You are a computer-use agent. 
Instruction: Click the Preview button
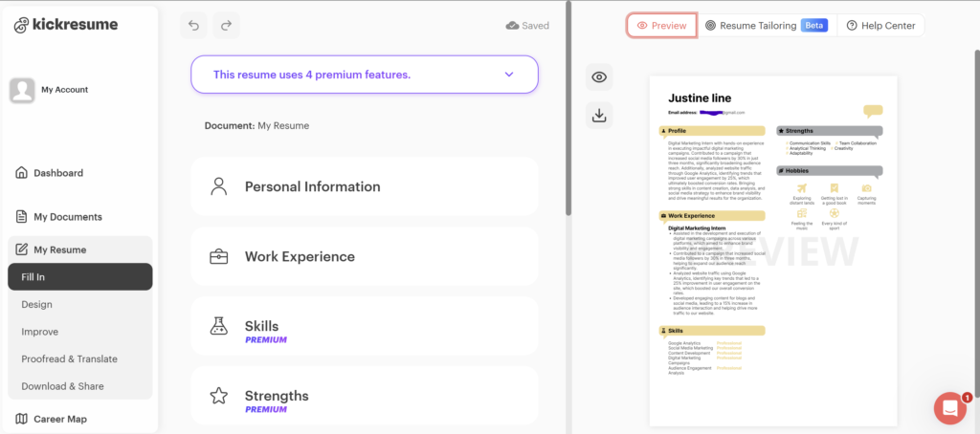pyautogui.click(x=662, y=26)
